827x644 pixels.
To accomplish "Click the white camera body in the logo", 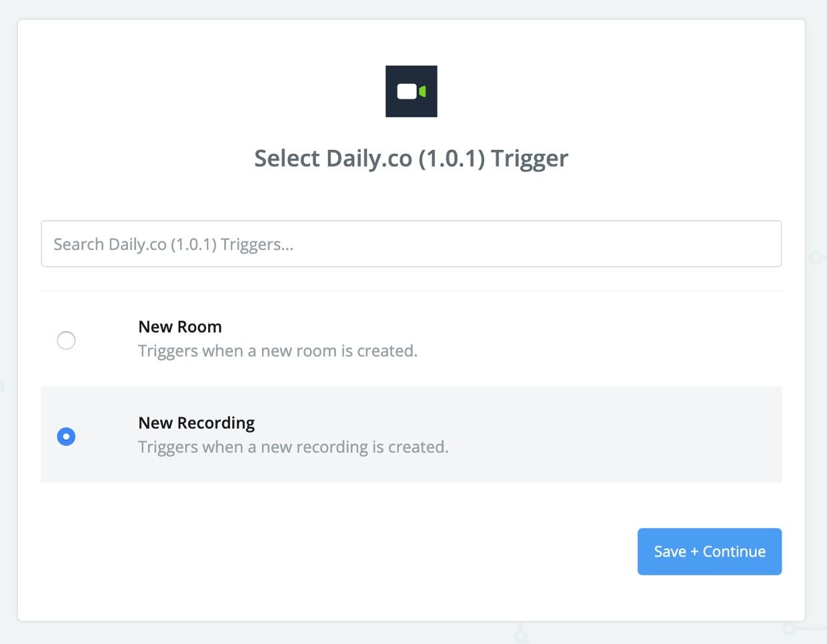I will (407, 91).
